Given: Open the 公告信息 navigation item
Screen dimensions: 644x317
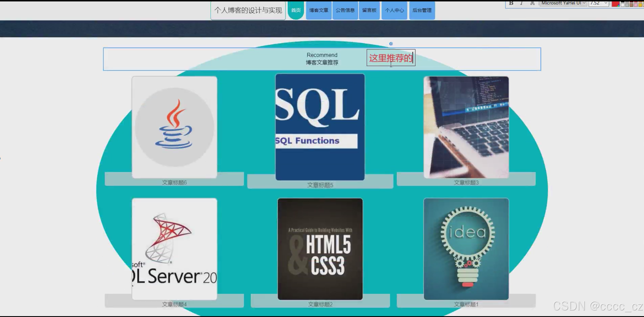Looking at the screenshot, I should pos(345,10).
